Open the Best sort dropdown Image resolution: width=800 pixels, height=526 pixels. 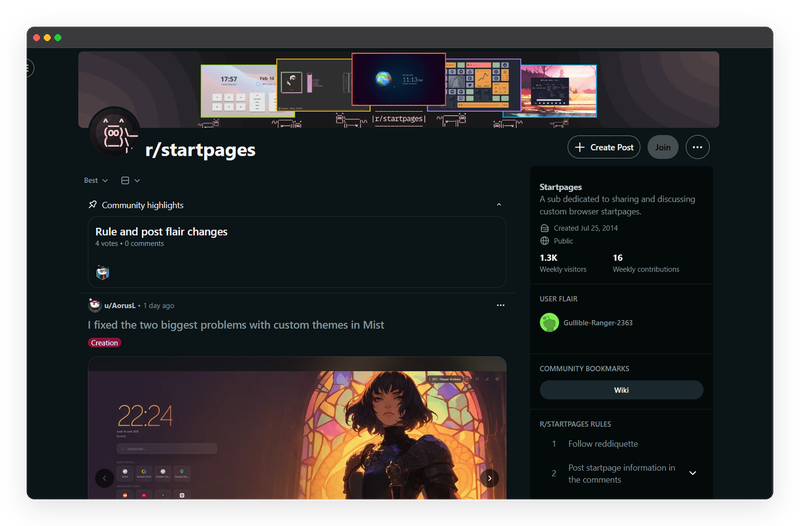[x=96, y=181]
